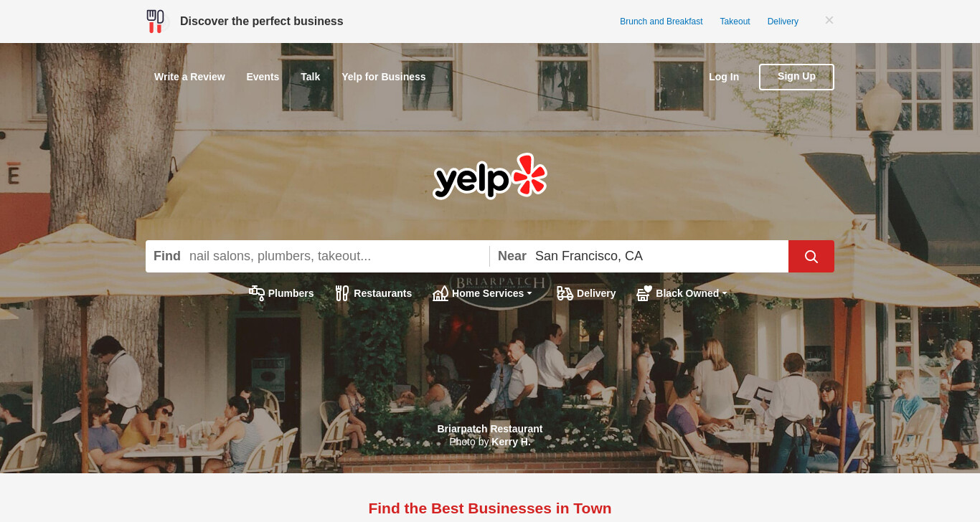Click the red magnifying glass search button
This screenshot has width=980, height=522.
pyautogui.click(x=811, y=256)
